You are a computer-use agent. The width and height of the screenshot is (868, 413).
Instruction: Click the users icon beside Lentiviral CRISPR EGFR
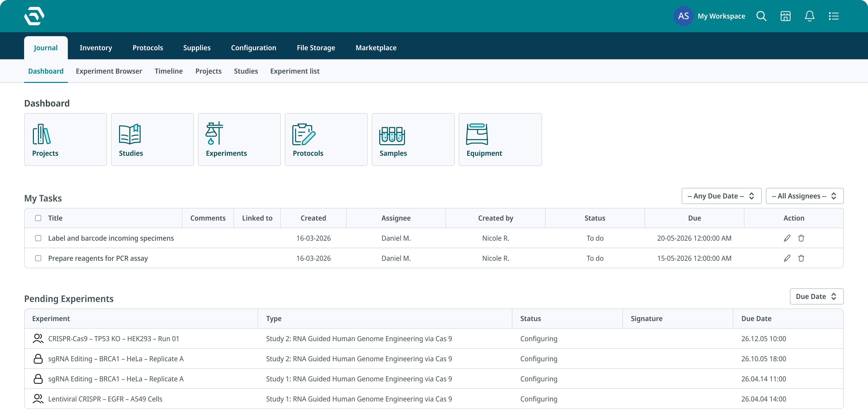[x=38, y=399]
